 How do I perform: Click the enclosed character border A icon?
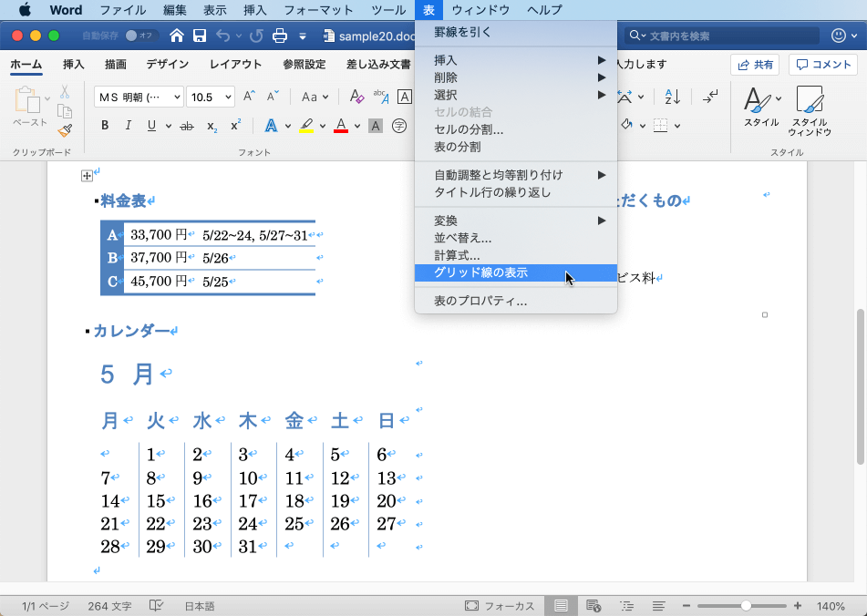[x=405, y=98]
